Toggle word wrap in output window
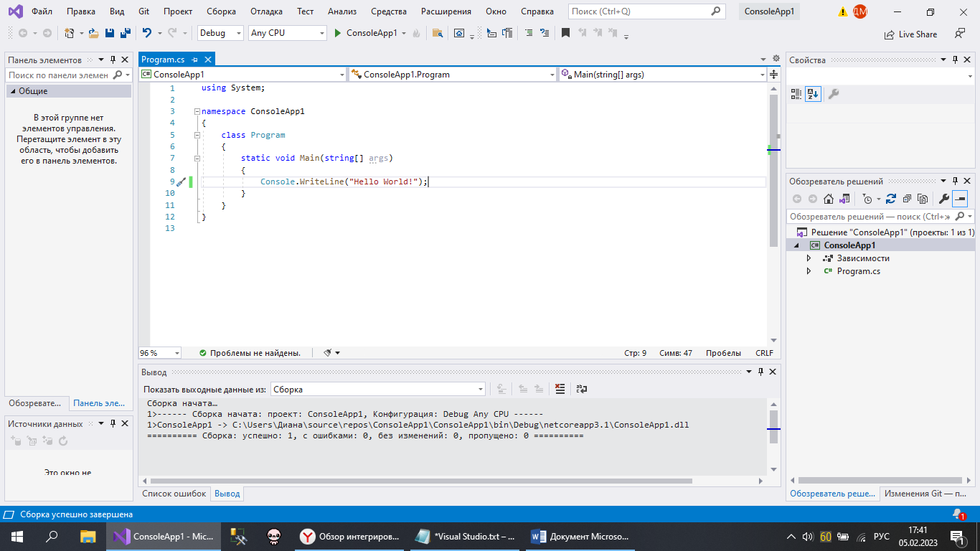The height and width of the screenshot is (551, 980). pos(582,389)
